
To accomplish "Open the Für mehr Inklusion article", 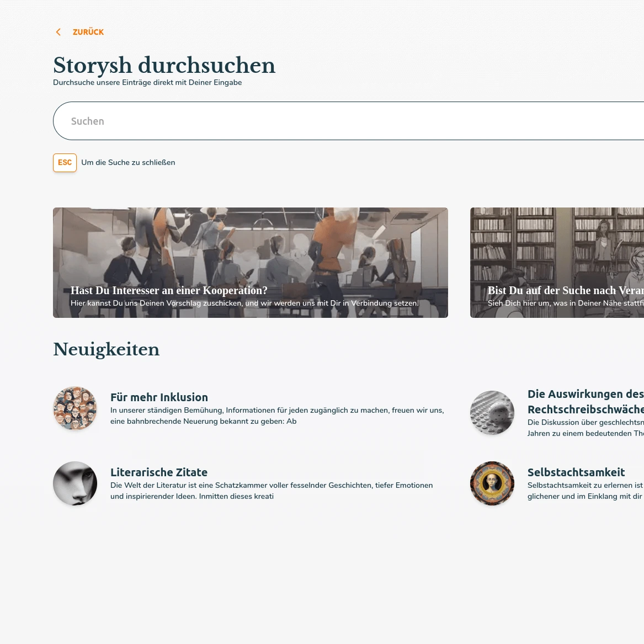I will (x=159, y=397).
